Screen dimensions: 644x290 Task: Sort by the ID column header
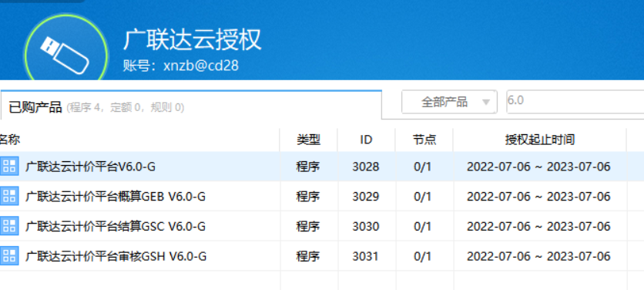[x=366, y=140]
